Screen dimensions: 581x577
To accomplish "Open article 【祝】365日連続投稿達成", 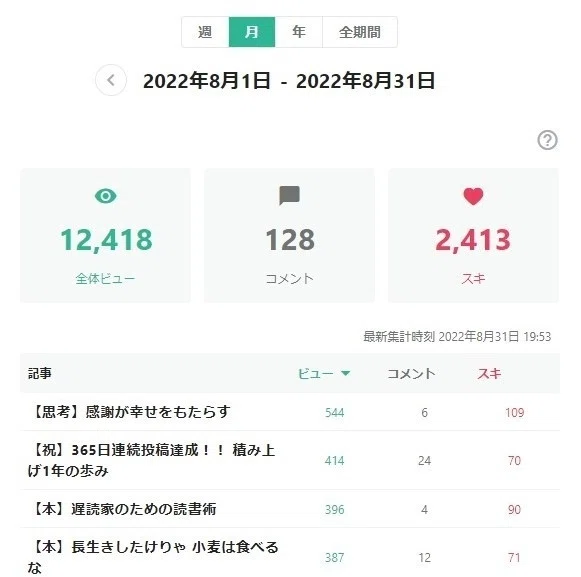I will click(151, 460).
